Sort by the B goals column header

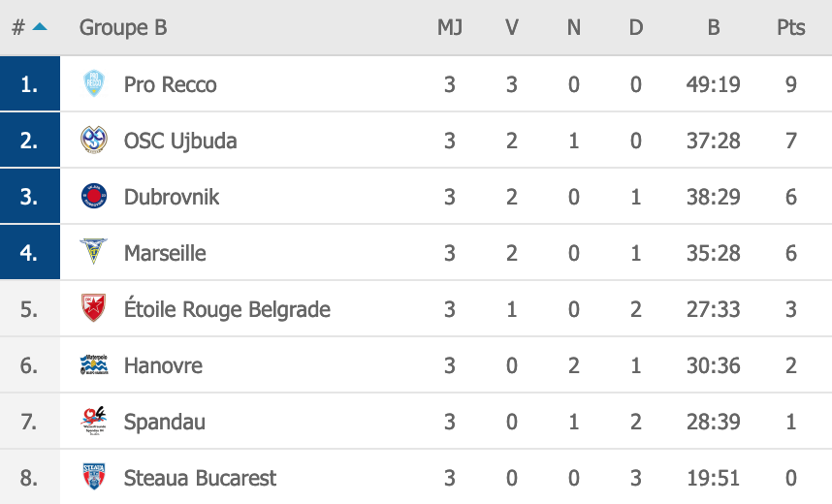pos(714,27)
